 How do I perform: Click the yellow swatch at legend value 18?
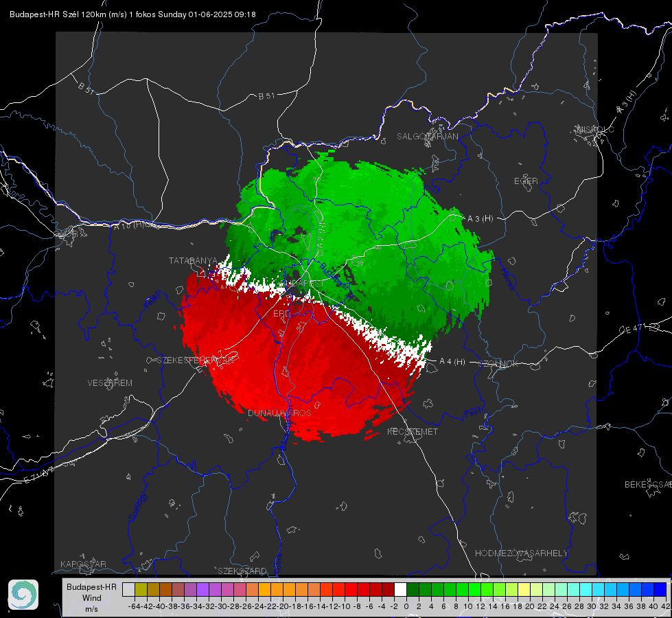coord(524,589)
